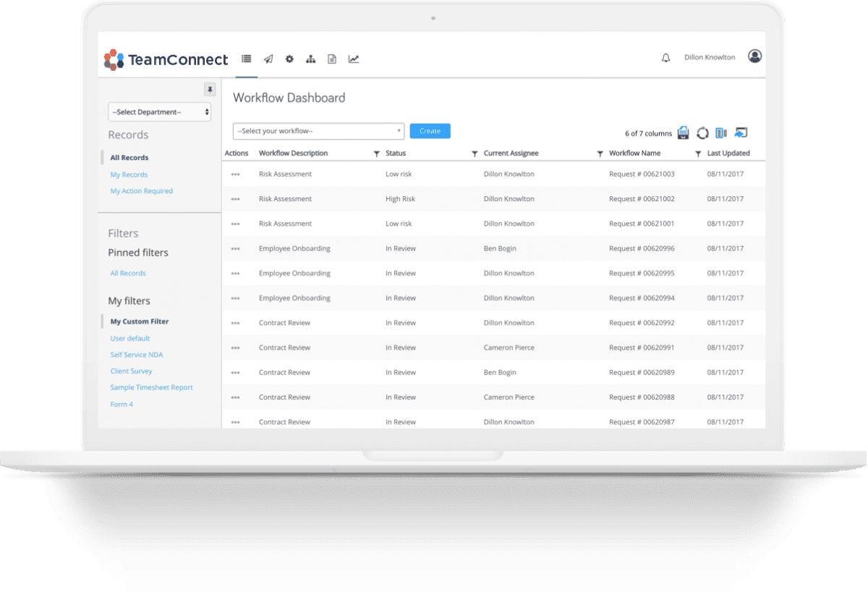Open actions menu for Request # 00620994

click(x=235, y=298)
